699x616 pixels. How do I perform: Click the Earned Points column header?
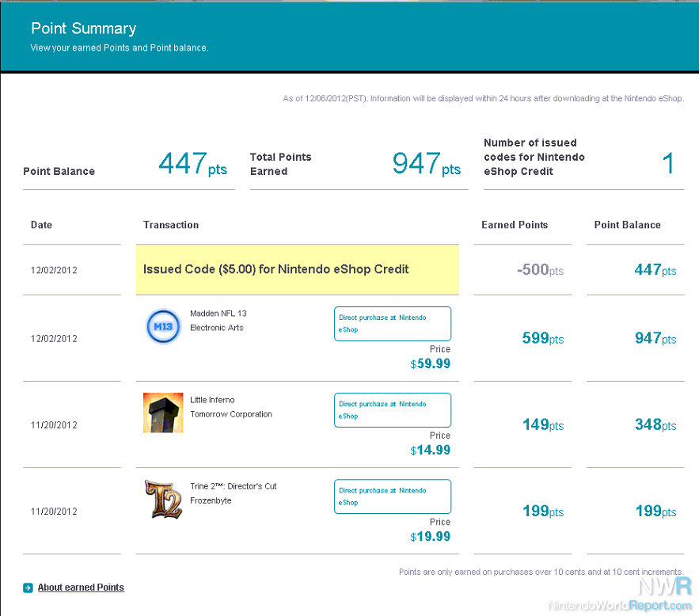click(x=515, y=225)
